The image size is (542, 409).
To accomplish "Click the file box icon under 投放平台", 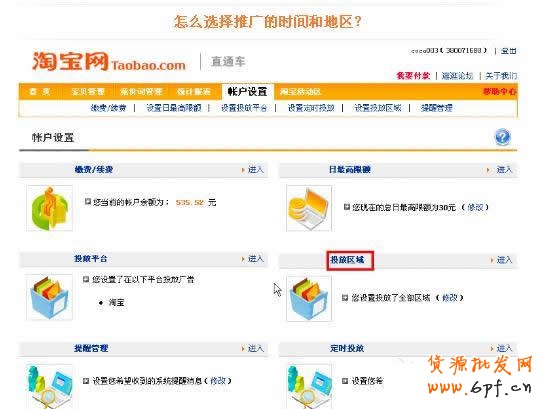I will pyautogui.click(x=49, y=297).
